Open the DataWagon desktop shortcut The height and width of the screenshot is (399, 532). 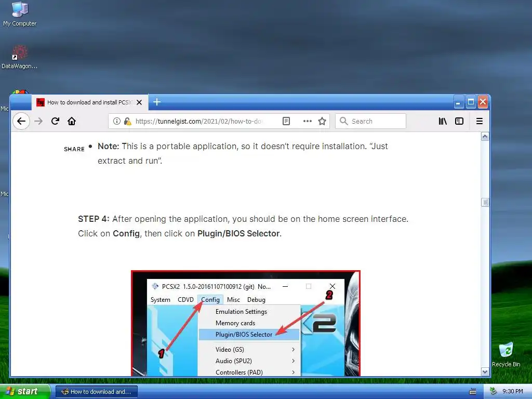click(x=19, y=57)
